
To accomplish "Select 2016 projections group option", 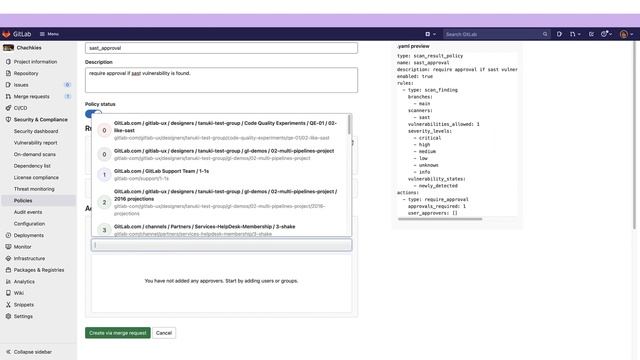I will click(x=220, y=202).
